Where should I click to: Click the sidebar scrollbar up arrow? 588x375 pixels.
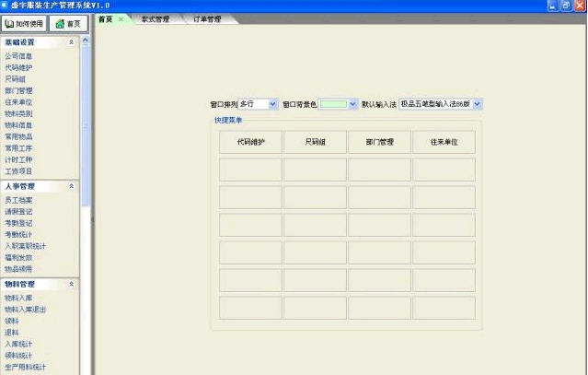click(x=86, y=41)
